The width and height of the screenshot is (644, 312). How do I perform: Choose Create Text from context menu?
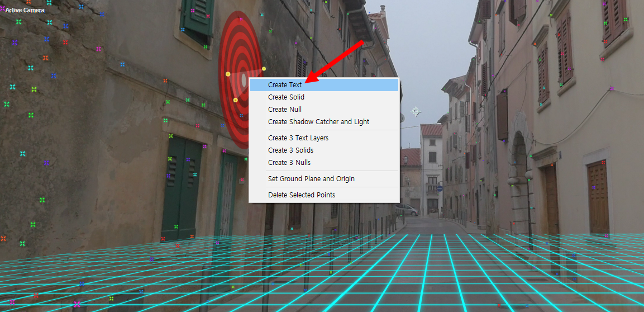(324, 84)
